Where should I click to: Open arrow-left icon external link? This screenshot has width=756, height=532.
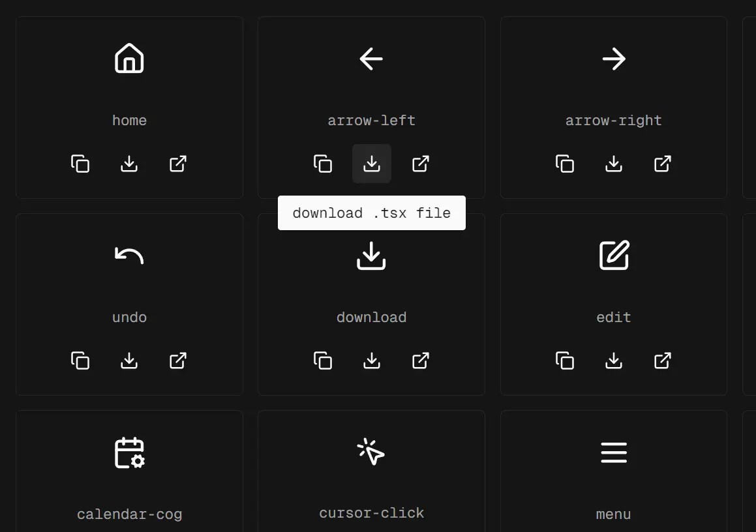pos(421,164)
